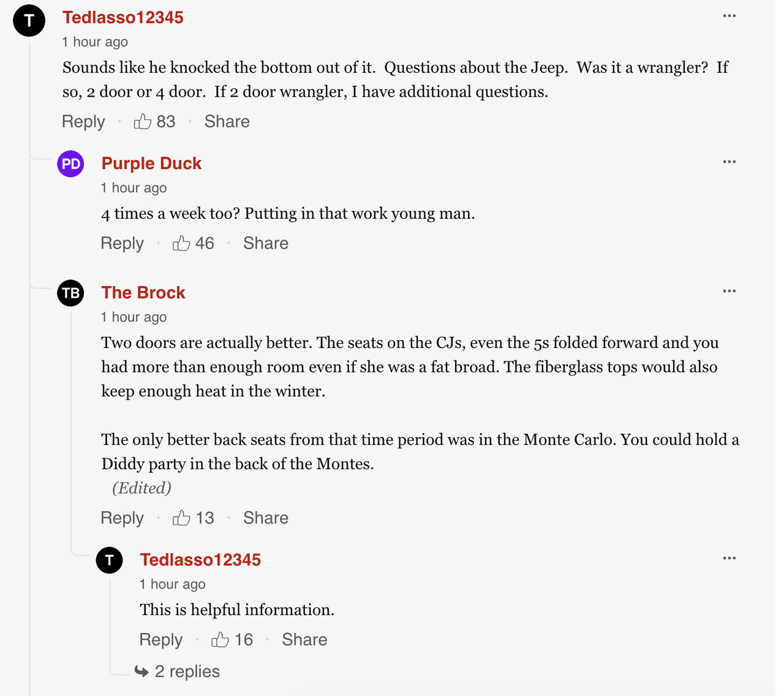Click the T avatar on nested reply
Image resolution: width=784 pixels, height=696 pixels.
pyautogui.click(x=110, y=561)
